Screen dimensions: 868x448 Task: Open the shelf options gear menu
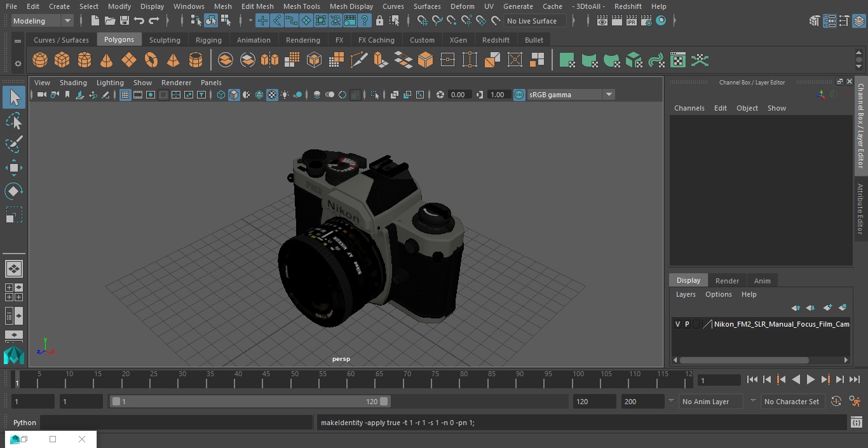coord(18,63)
